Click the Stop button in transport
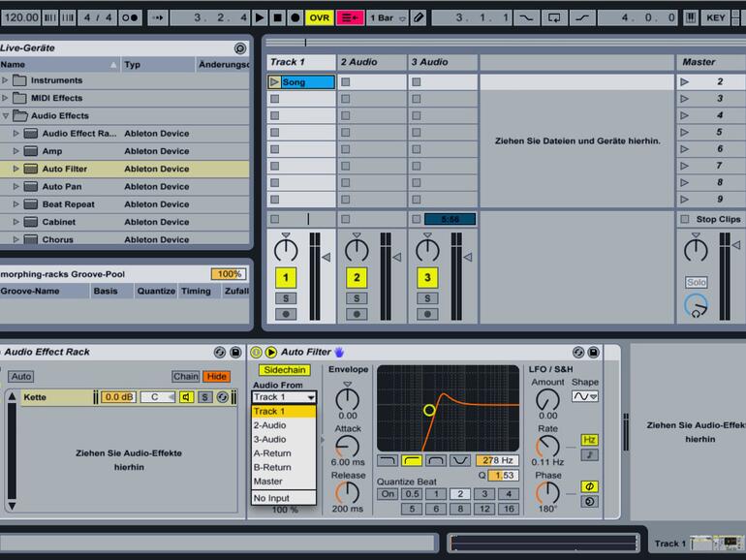Image resolution: width=746 pixels, height=560 pixels. click(x=277, y=17)
